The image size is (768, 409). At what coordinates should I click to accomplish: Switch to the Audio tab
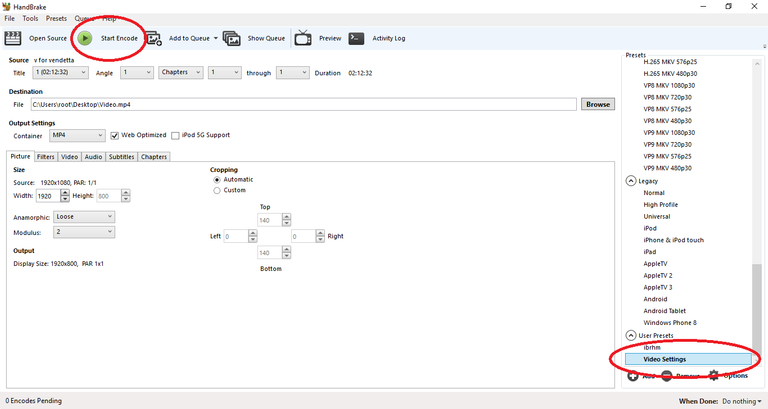pos(93,157)
